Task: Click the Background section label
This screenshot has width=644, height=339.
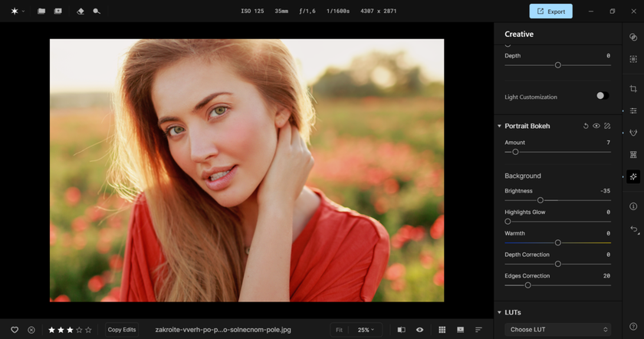Action: (x=523, y=176)
